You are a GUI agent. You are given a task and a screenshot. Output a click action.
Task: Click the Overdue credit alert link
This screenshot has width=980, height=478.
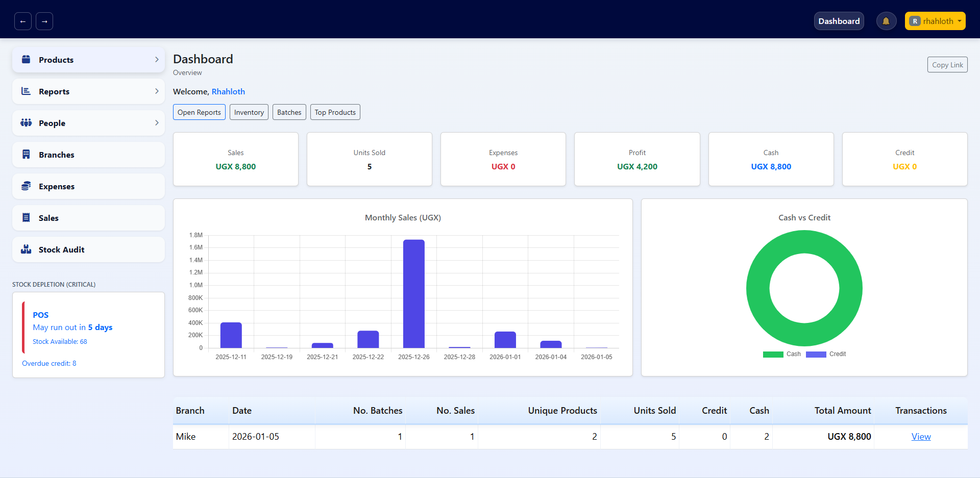(x=49, y=363)
